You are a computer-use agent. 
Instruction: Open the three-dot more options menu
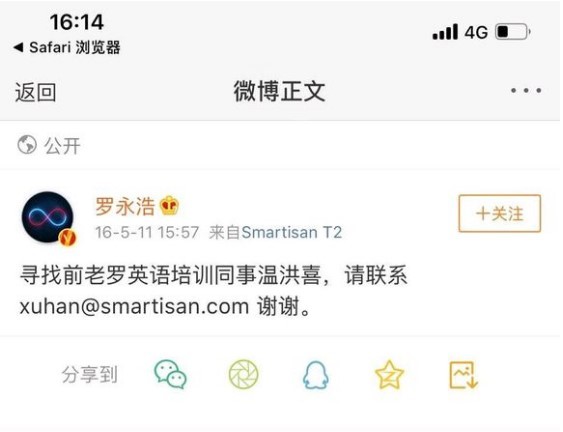click(x=526, y=90)
